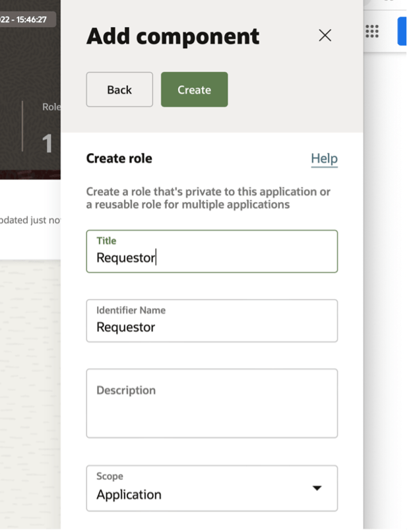Click the 'Title' label above Requestor
This screenshot has width=409, height=532.
click(x=106, y=241)
